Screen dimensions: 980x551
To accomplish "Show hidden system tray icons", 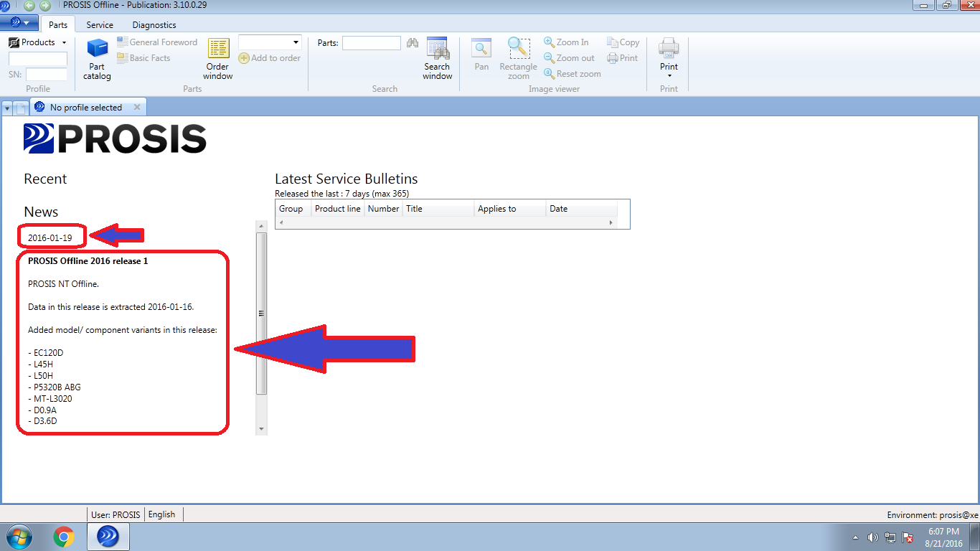I will (855, 537).
